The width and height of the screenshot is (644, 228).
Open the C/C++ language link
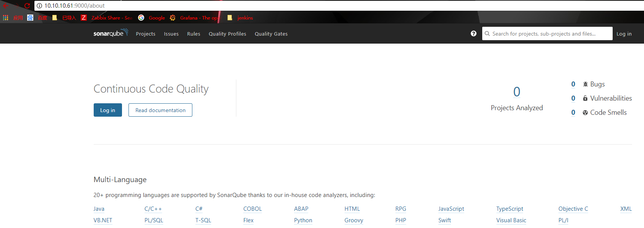tap(153, 209)
